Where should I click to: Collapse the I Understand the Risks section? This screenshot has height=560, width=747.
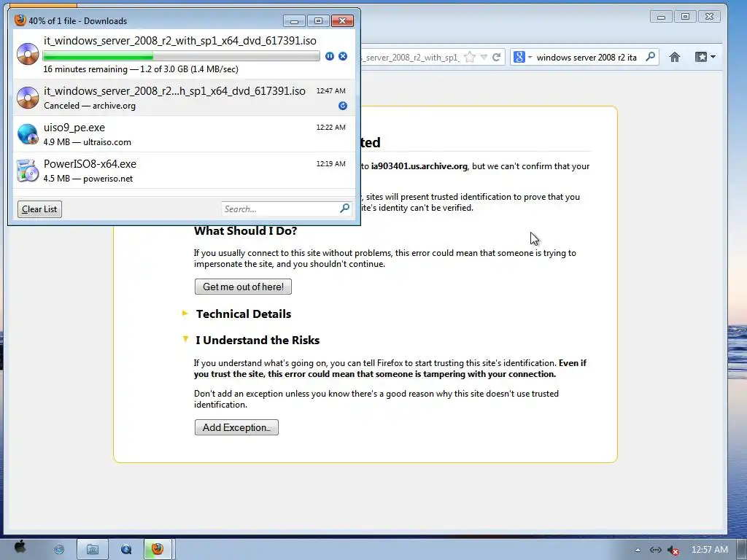185,340
